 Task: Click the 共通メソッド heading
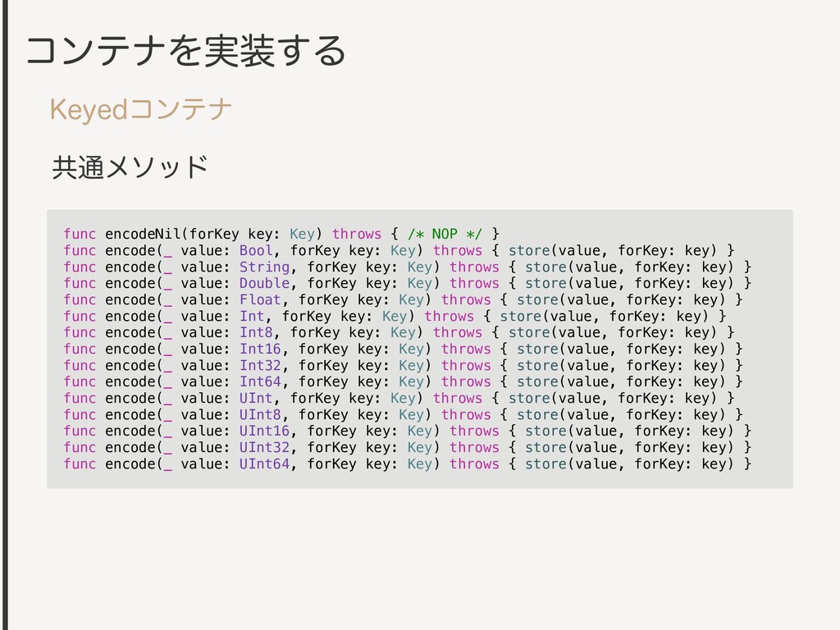[x=130, y=167]
